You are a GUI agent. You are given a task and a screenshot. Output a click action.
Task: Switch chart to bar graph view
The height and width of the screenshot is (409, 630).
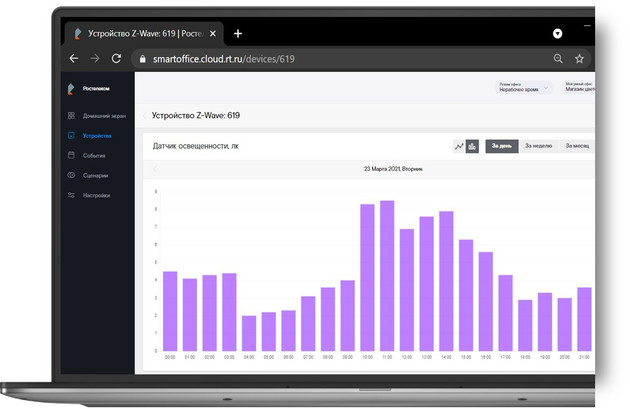pyautogui.click(x=472, y=146)
